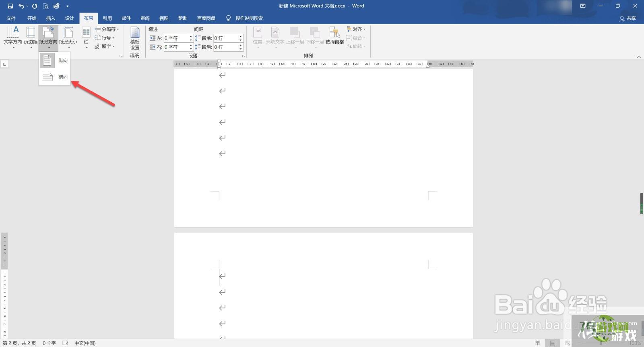Open the Hyphenation (断字) dropdown
Image resolution: width=644 pixels, height=347 pixels.
(x=105, y=46)
